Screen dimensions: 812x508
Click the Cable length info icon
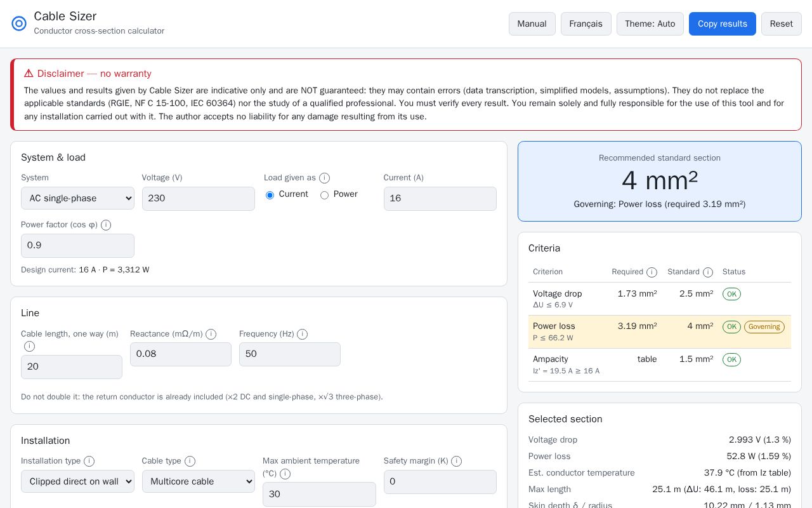(x=29, y=346)
